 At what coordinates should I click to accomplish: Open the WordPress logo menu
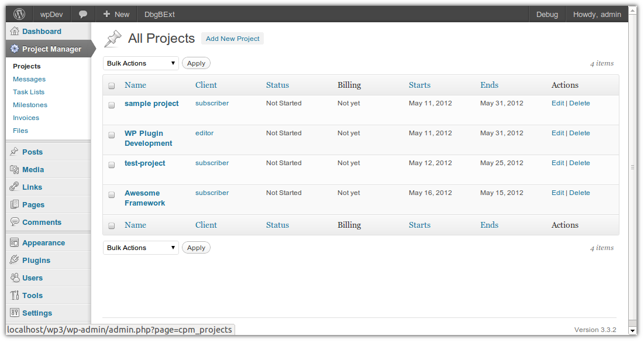coord(19,15)
